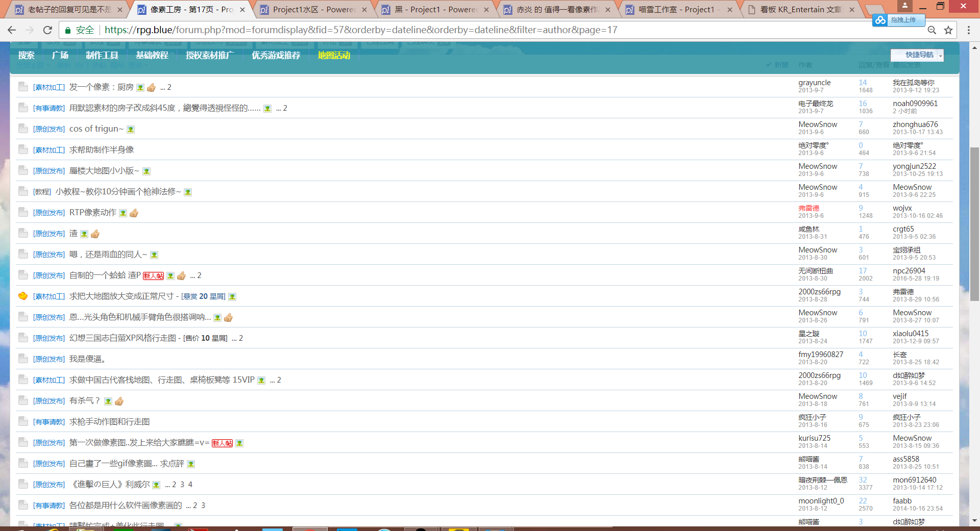This screenshot has width=980, height=531.
Task: Open the Chrome three-dot menu
Action: (x=969, y=30)
